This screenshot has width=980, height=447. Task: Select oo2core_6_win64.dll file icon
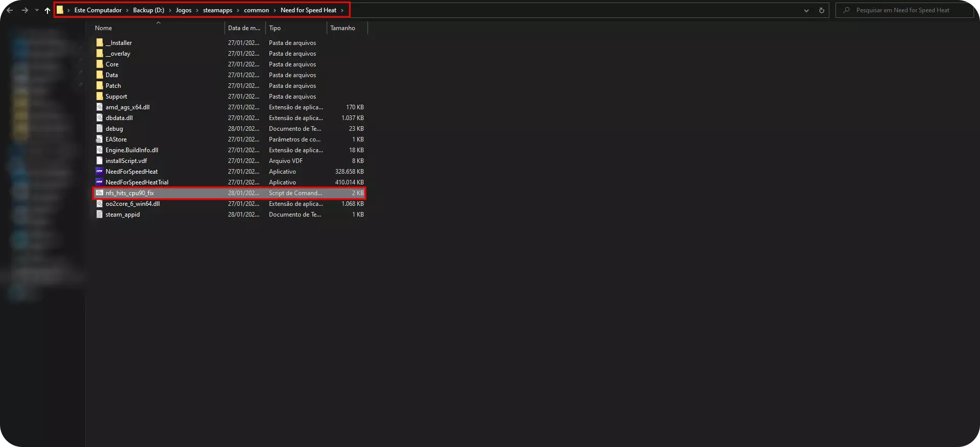(x=100, y=204)
